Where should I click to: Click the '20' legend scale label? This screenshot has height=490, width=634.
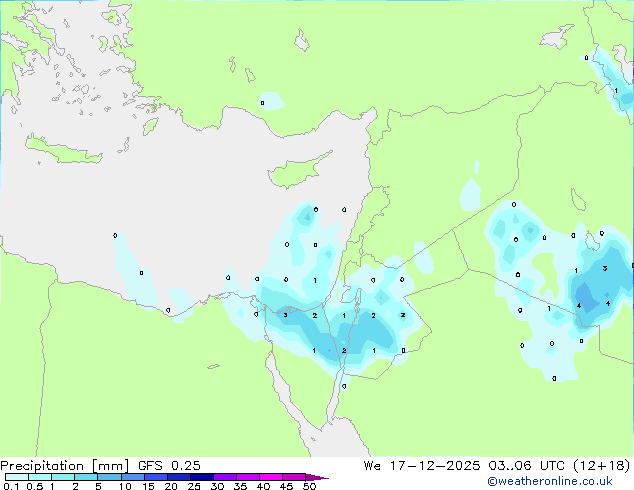coord(171,486)
